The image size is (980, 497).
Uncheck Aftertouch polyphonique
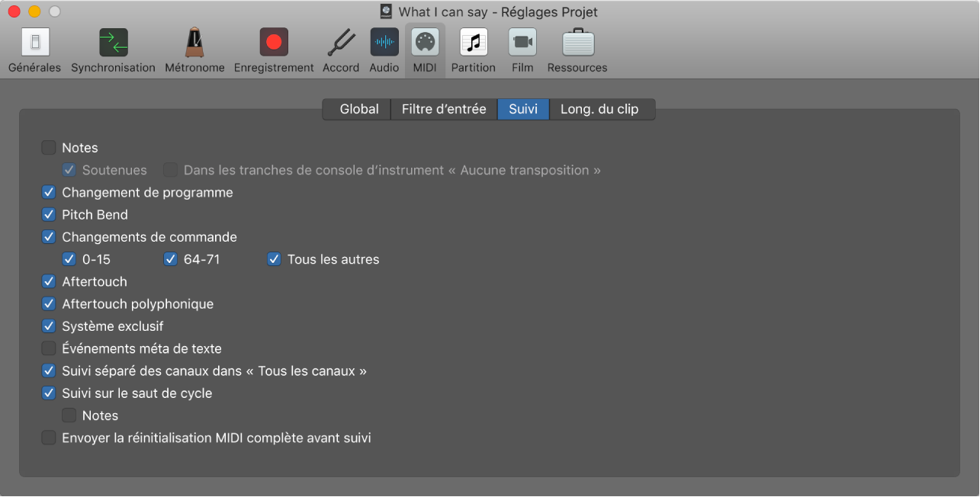pyautogui.click(x=49, y=303)
